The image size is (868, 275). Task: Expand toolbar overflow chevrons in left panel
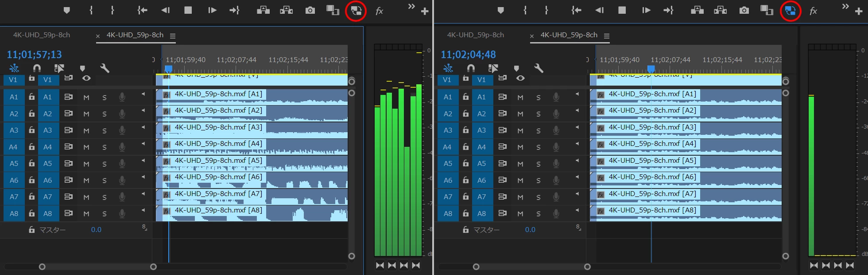coord(411,6)
